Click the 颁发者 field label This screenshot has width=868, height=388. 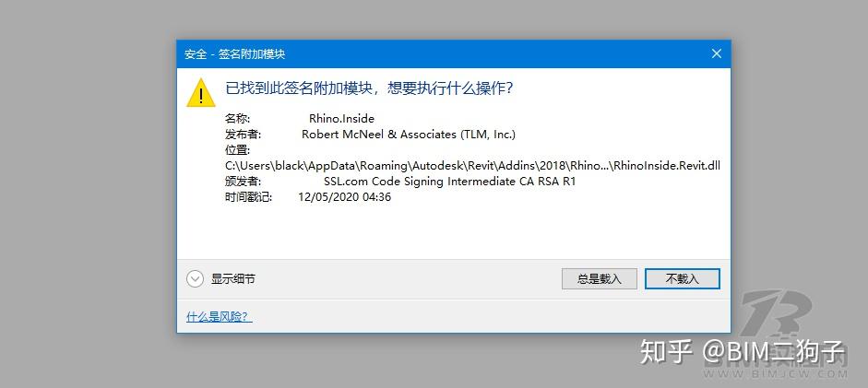coord(243,181)
